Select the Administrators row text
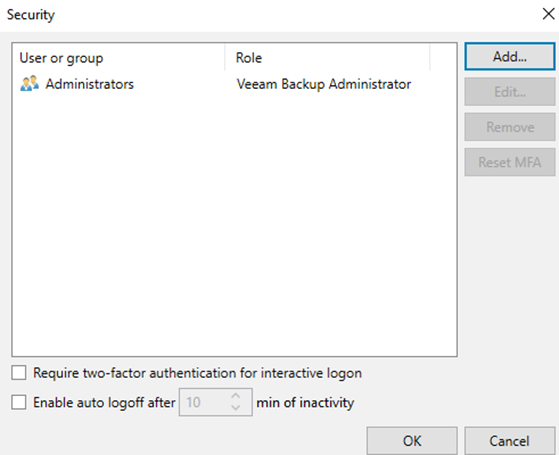This screenshot has width=559, height=455. 89,84
